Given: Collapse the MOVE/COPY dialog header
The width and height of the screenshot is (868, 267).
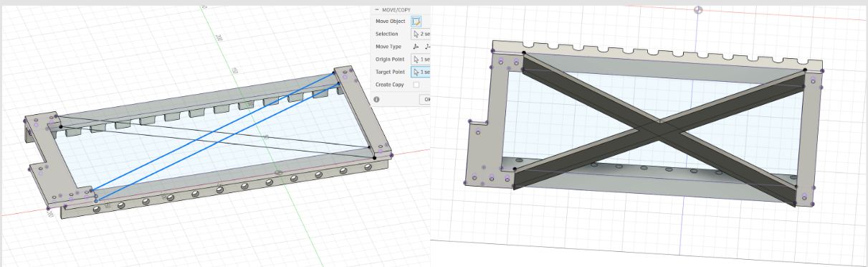Looking at the screenshot, I should click(376, 9).
